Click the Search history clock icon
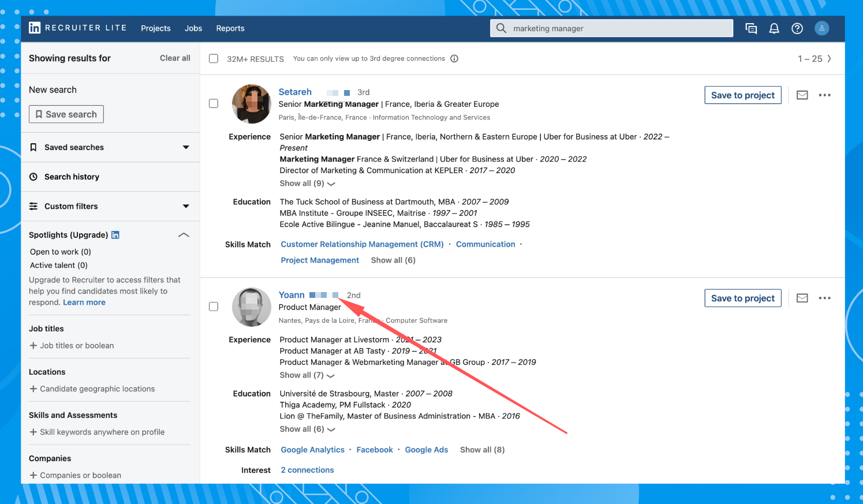Screen dimensions: 863x504 (33, 177)
